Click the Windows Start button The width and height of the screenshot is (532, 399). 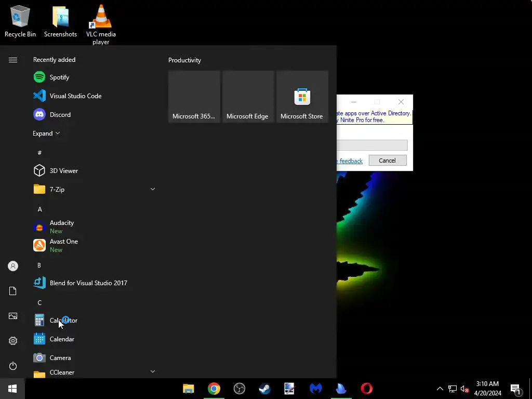(x=12, y=389)
